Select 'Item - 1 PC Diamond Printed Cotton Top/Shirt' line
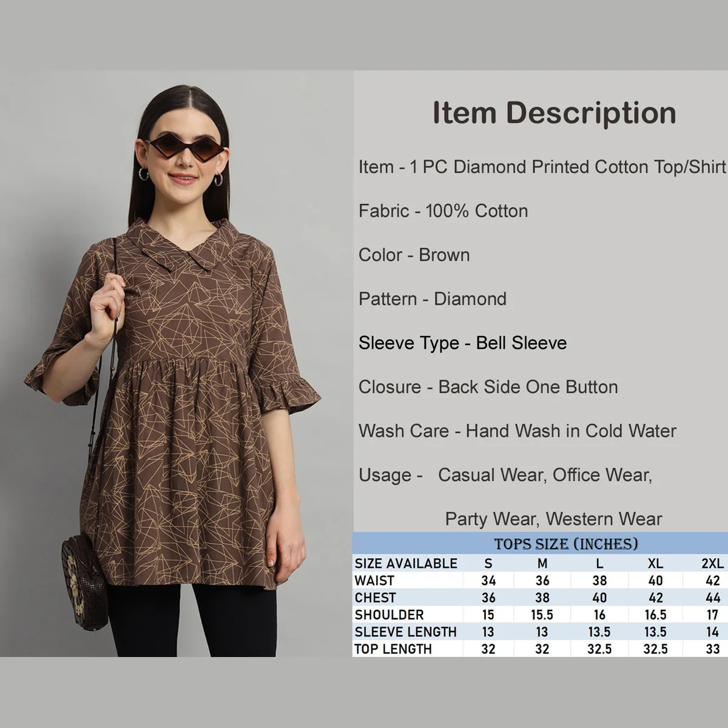 click(x=542, y=167)
